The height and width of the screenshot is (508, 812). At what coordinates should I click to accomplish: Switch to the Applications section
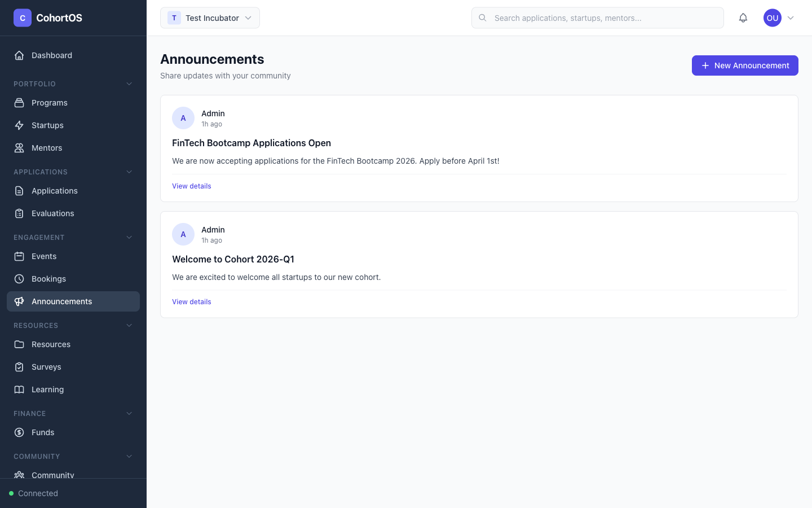[54, 190]
